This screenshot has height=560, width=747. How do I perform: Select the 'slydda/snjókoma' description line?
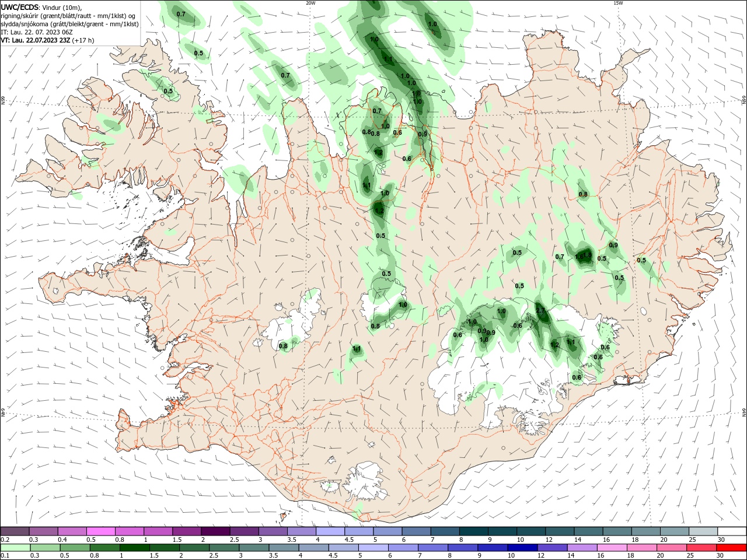[69, 24]
